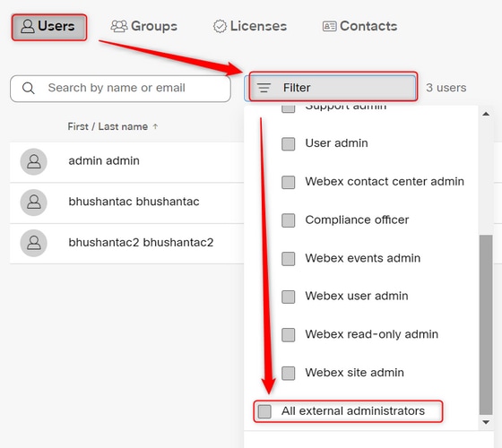Click the filter list scrollbar thumb
Screen dimensions: 502x448
coord(486,324)
